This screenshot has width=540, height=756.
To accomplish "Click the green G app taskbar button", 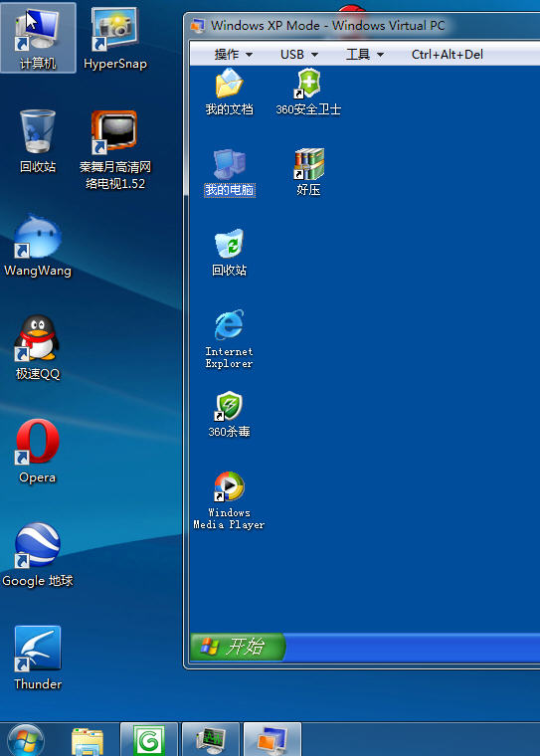I will click(x=149, y=740).
